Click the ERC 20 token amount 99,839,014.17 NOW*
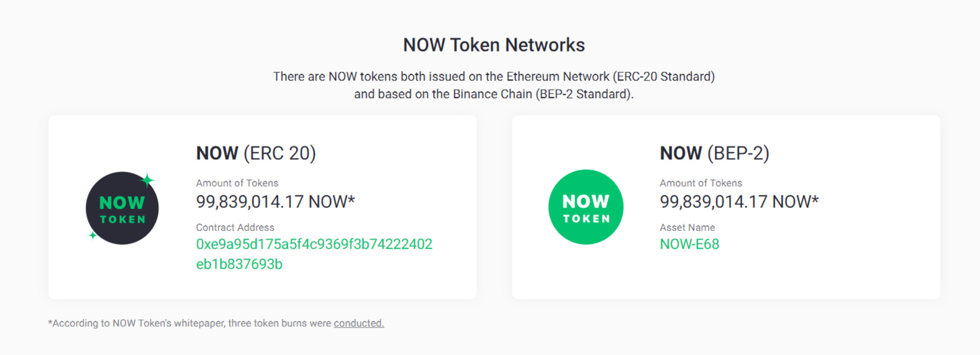 (x=276, y=202)
